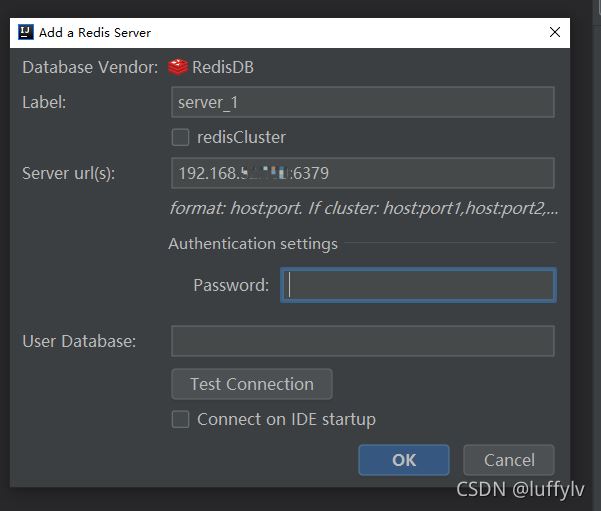This screenshot has width=601, height=511.
Task: Click the Authentication settings section header
Action: [x=253, y=244]
